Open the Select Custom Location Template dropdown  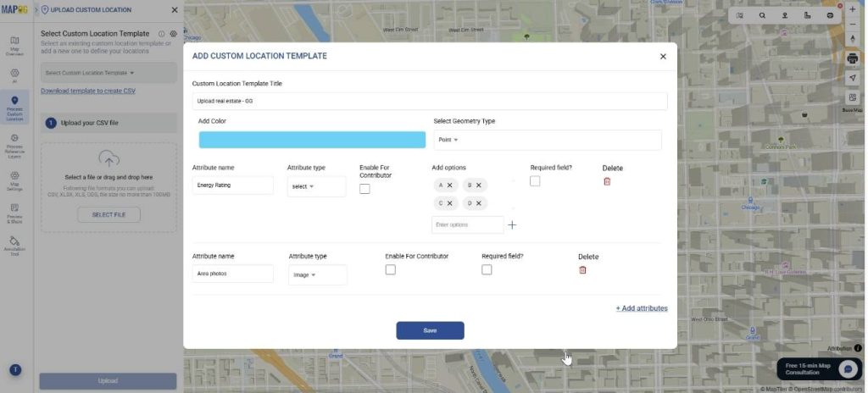[108, 73]
